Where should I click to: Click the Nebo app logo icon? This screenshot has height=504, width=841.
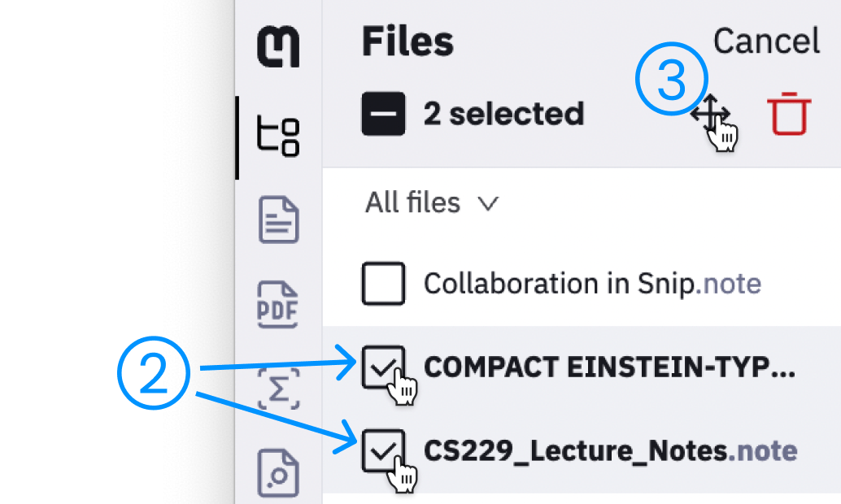tap(280, 46)
